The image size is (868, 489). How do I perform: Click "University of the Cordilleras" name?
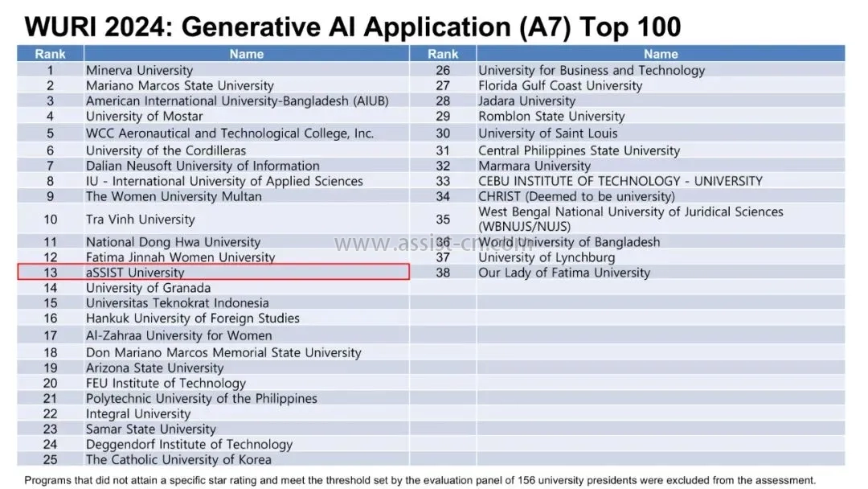click(166, 150)
